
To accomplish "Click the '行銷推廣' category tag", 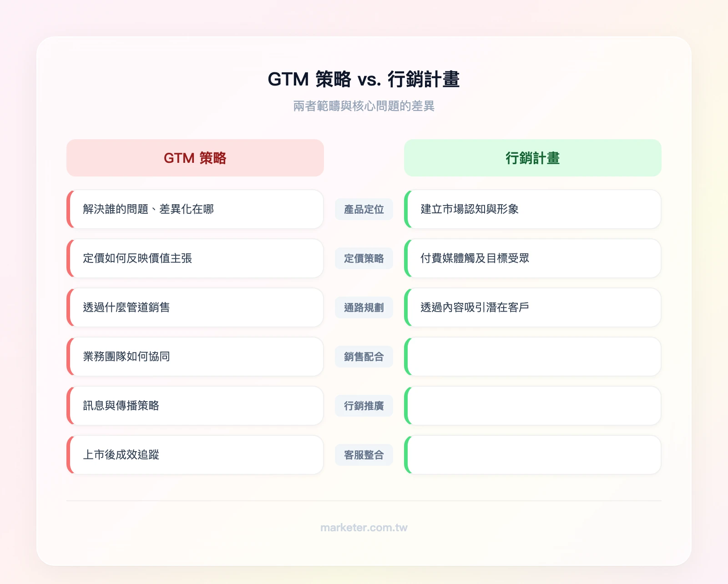I will point(364,406).
